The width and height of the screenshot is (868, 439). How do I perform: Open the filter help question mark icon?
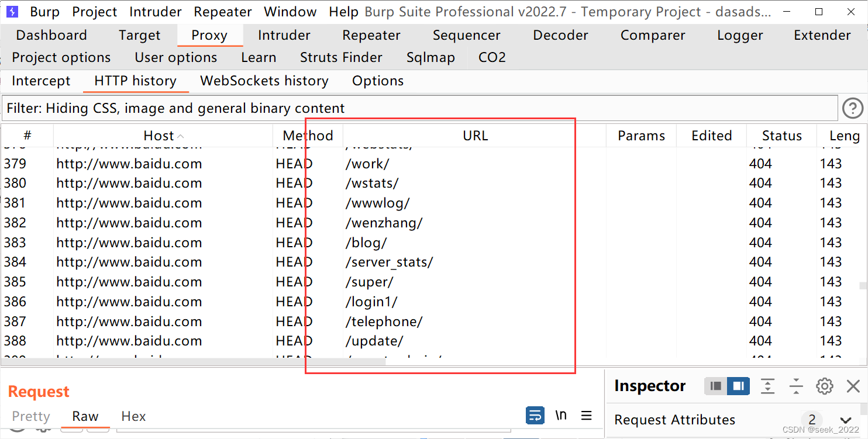[853, 108]
